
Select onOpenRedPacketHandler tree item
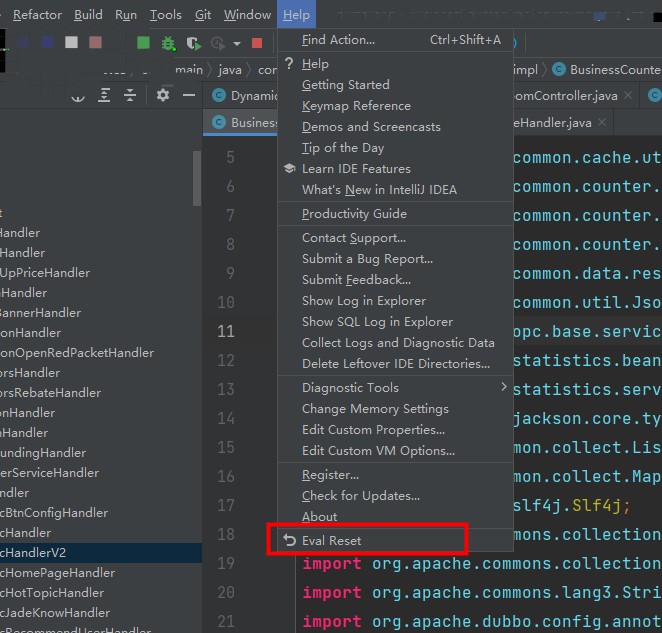[77, 353]
